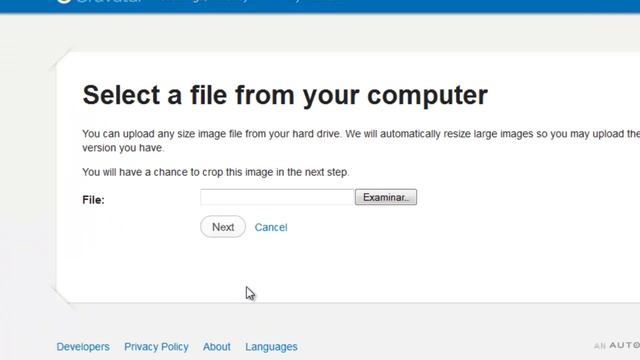Click the 'File:' label
This screenshot has height=360, width=640.
(93, 200)
